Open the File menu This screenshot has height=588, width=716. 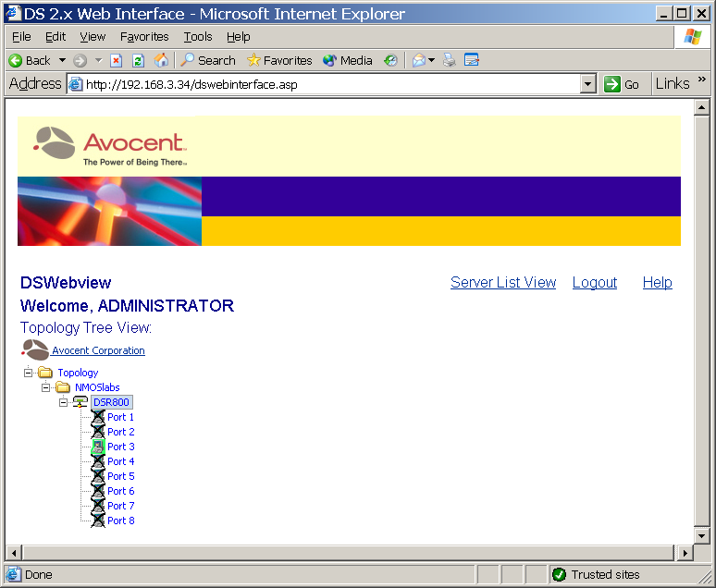pyautogui.click(x=21, y=37)
